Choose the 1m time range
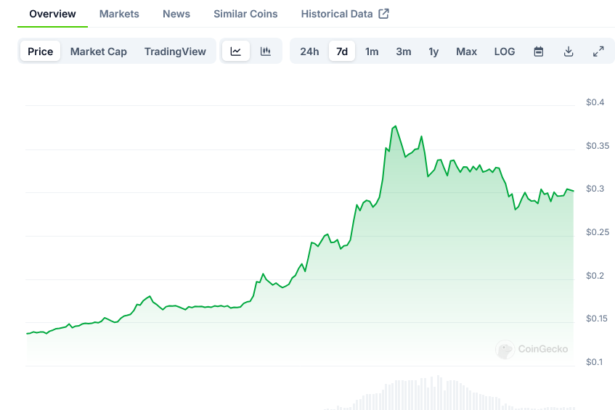The width and height of the screenshot is (615, 410). tap(372, 51)
